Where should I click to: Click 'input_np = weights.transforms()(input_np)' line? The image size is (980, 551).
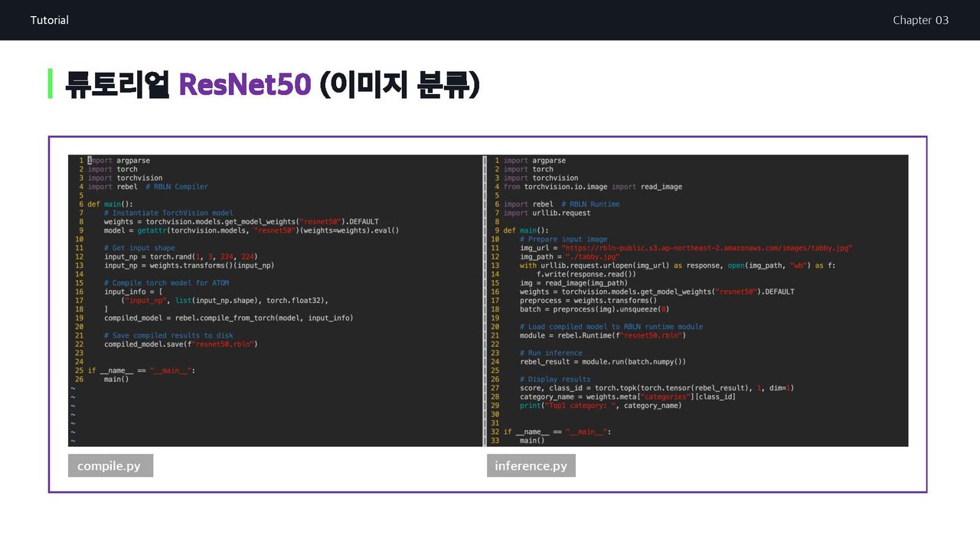pos(189,266)
